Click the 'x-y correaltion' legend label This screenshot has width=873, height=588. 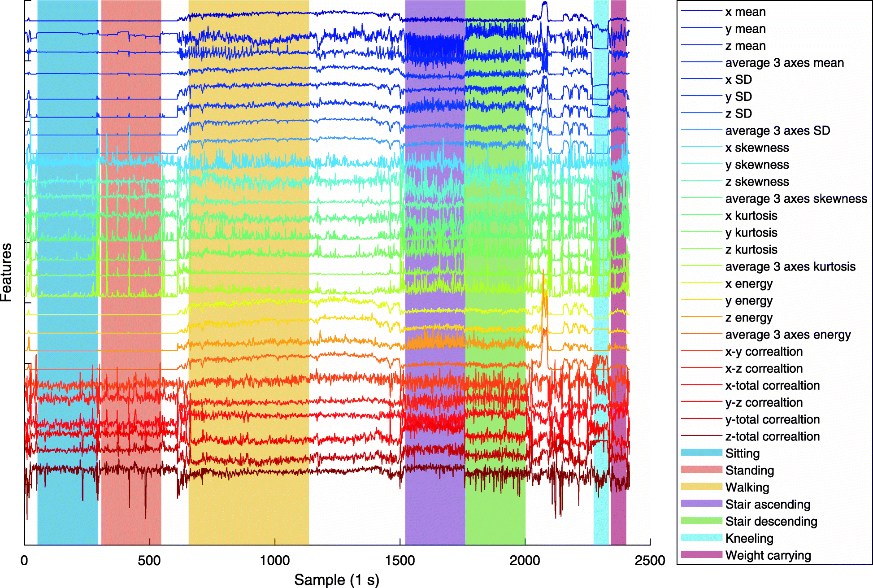(764, 352)
